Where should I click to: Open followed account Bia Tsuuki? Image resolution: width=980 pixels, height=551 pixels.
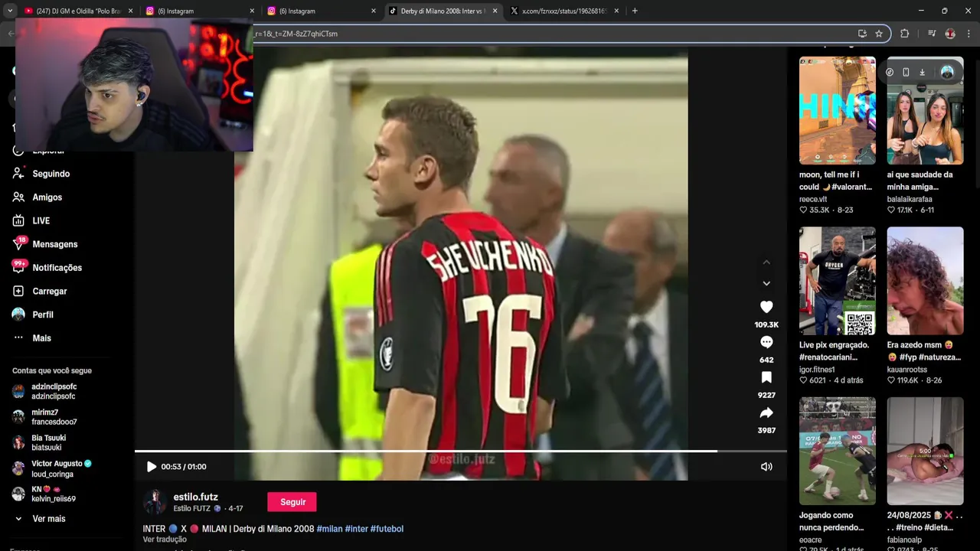click(48, 442)
